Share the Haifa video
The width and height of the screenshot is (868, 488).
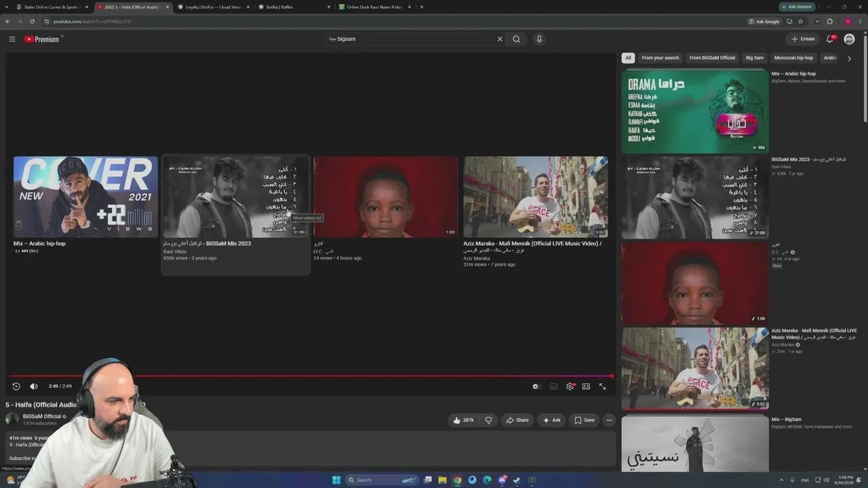click(x=517, y=420)
